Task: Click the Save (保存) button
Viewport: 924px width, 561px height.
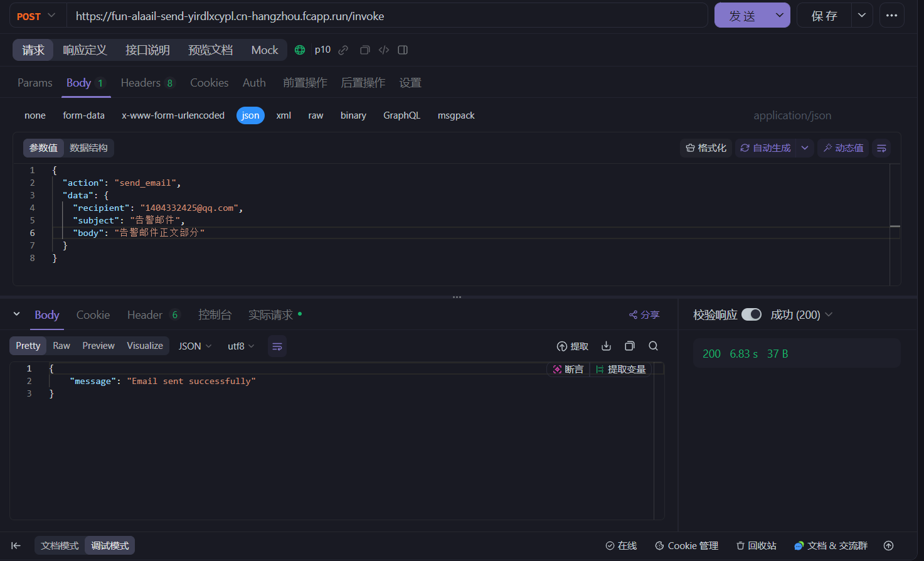Action: click(824, 16)
